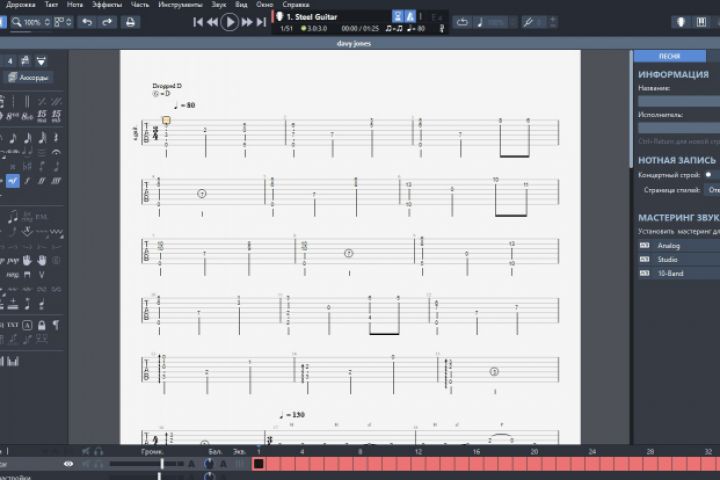Toggle Steel Guitar track visibility eye
Viewport: 720px width, 480px height.
tap(68, 464)
